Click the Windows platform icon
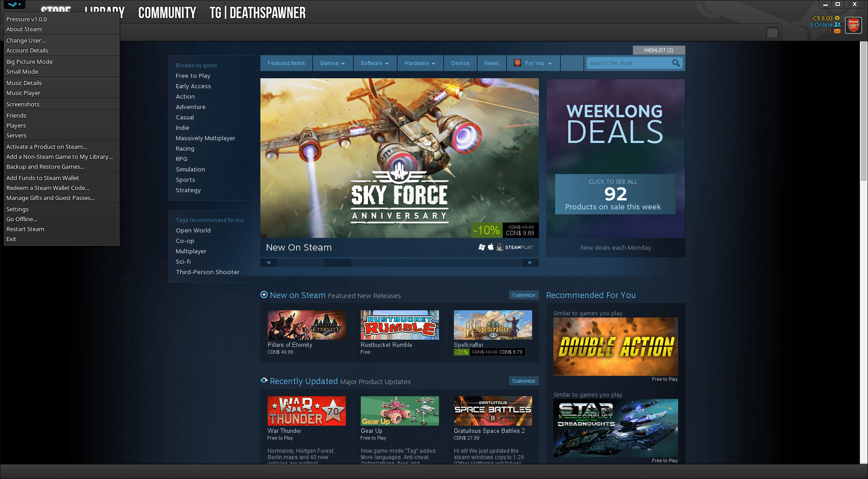The width and height of the screenshot is (868, 479). point(482,247)
